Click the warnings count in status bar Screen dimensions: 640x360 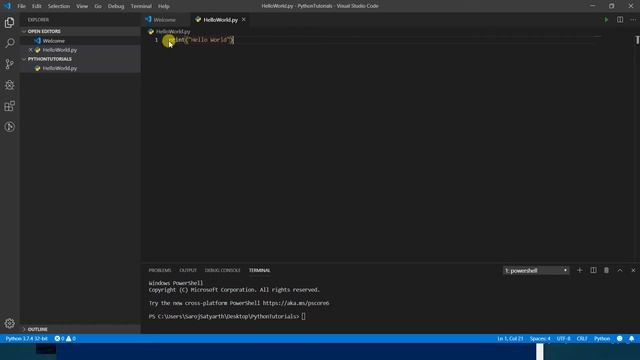[x=71, y=338]
